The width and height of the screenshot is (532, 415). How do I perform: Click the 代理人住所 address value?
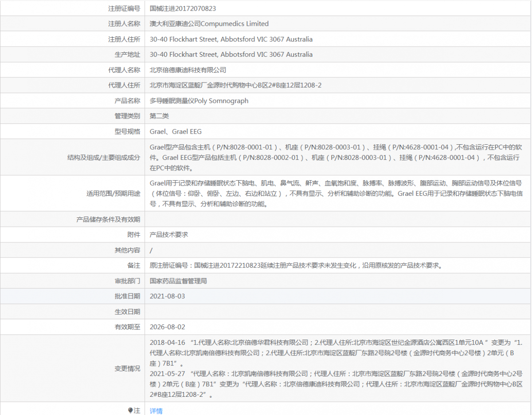[x=235, y=85]
